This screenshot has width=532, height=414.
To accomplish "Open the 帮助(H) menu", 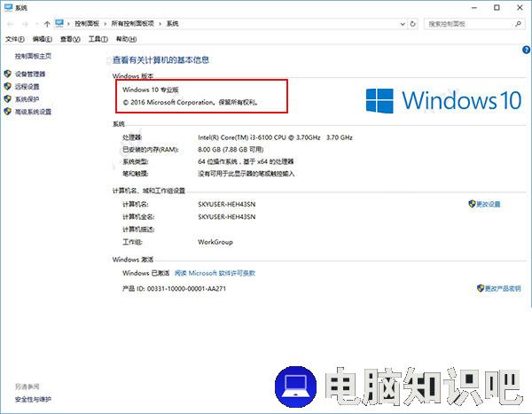I will (126, 39).
